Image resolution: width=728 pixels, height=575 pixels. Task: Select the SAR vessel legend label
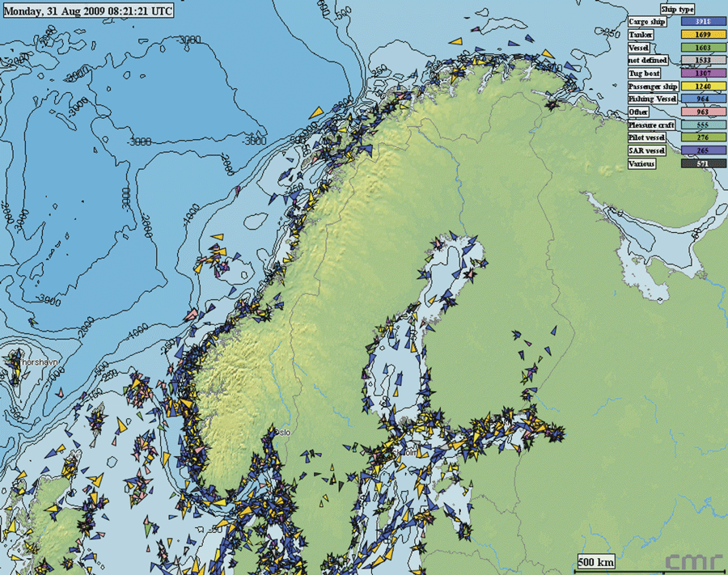pyautogui.click(x=645, y=151)
